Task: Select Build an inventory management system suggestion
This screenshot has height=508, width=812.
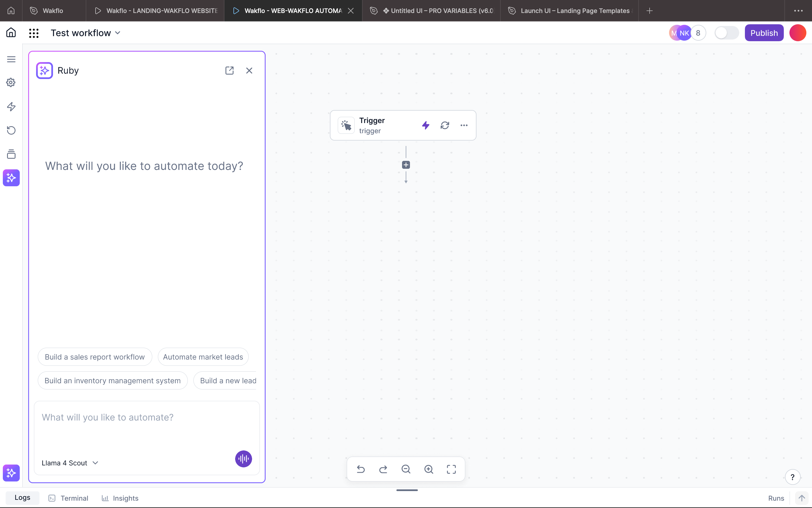Action: 113,380
